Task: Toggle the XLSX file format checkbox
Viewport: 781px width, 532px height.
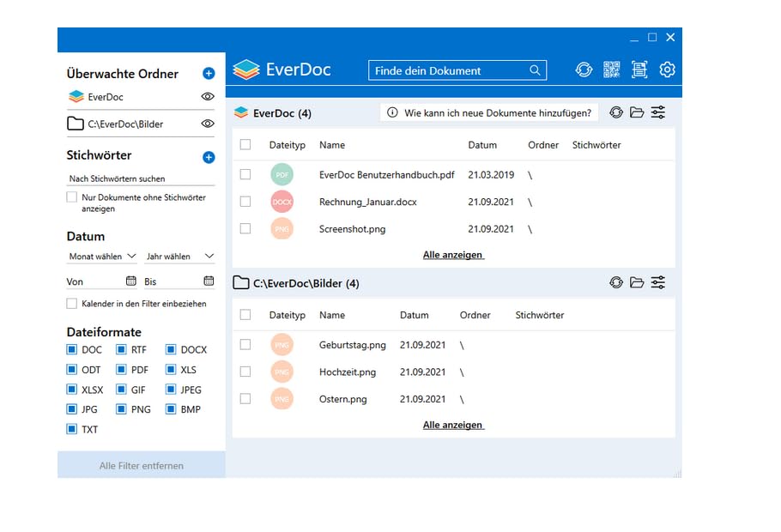Action: click(72, 389)
